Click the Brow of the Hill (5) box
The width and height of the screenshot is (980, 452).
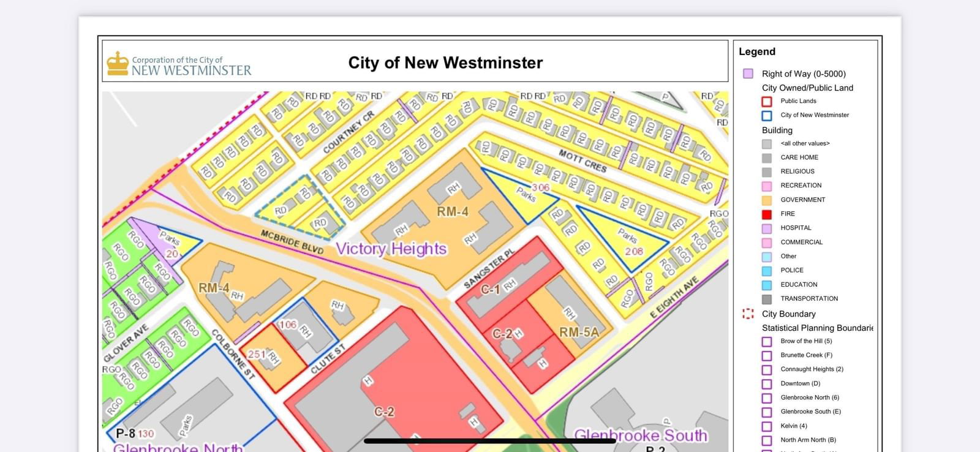click(x=767, y=342)
